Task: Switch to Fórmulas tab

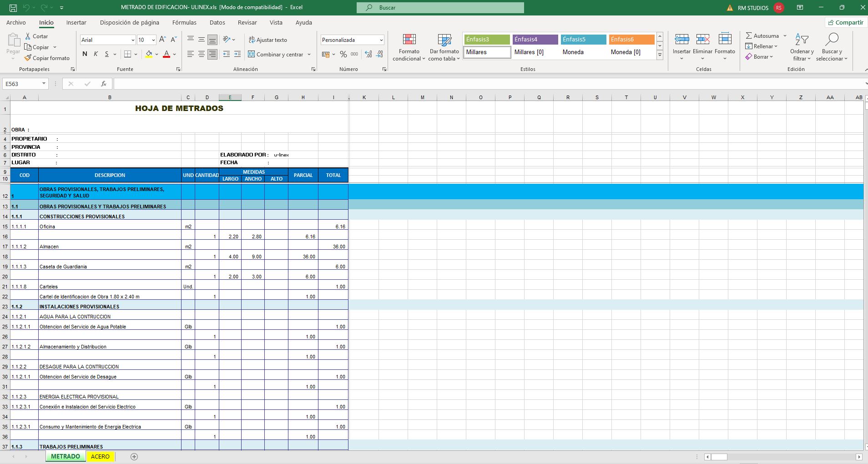Action: point(184,22)
